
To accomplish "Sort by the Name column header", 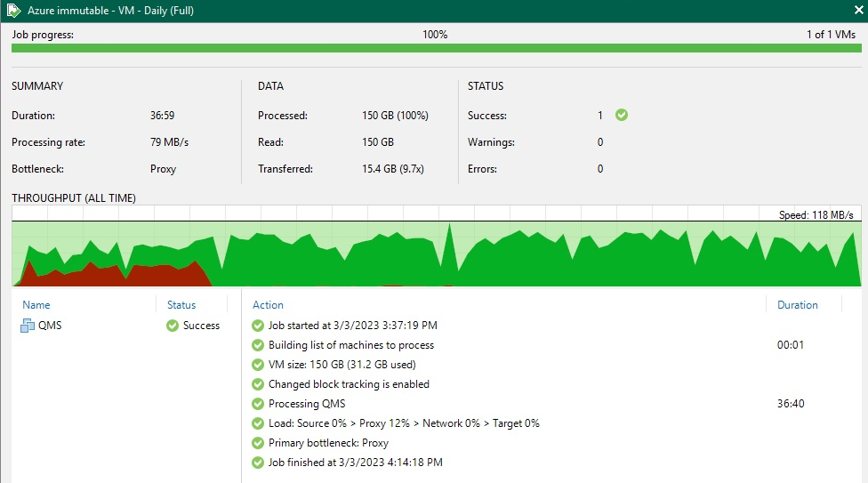I will tap(36, 304).
